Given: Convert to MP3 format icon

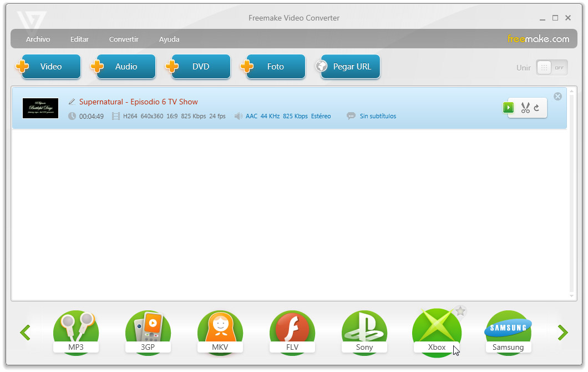Looking at the screenshot, I should [x=76, y=332].
